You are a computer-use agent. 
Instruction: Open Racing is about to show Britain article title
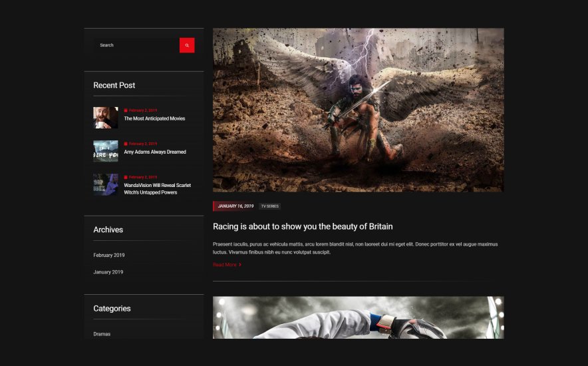pyautogui.click(x=303, y=226)
